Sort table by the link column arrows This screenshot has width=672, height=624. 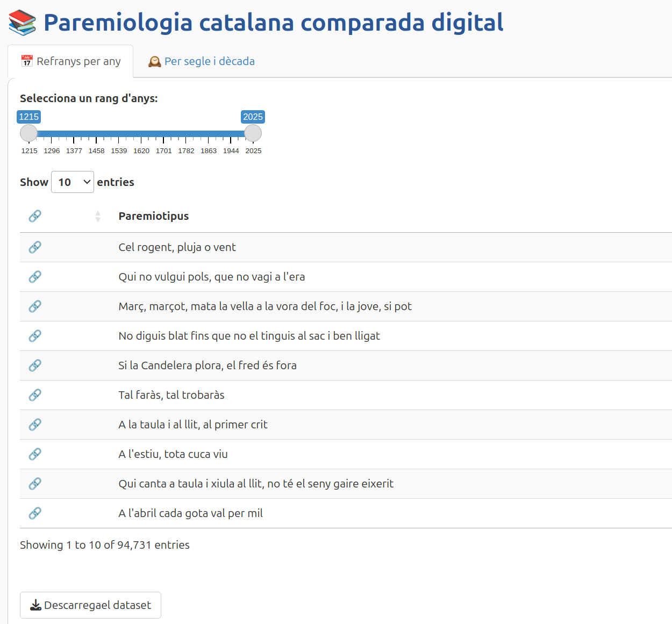coord(97,216)
